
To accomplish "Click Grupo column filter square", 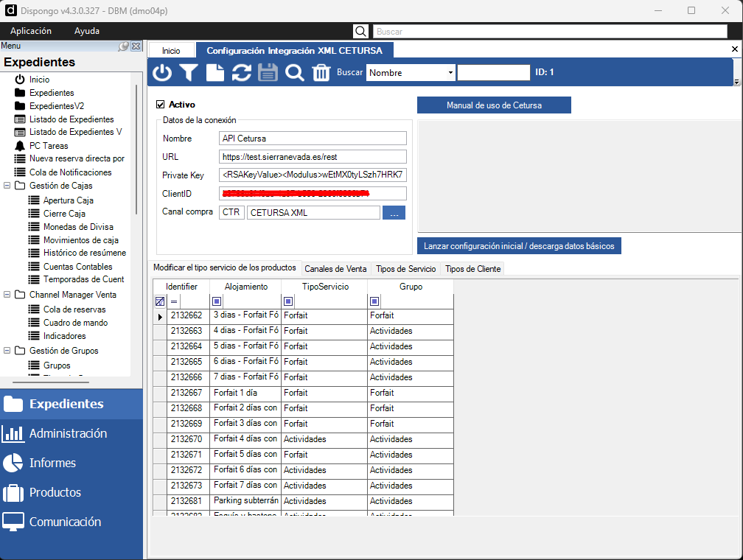I will click(374, 301).
